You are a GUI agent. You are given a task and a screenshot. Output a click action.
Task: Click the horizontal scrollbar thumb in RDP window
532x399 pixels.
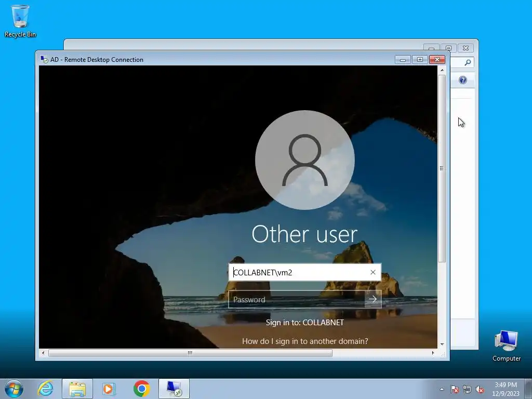[190, 353]
